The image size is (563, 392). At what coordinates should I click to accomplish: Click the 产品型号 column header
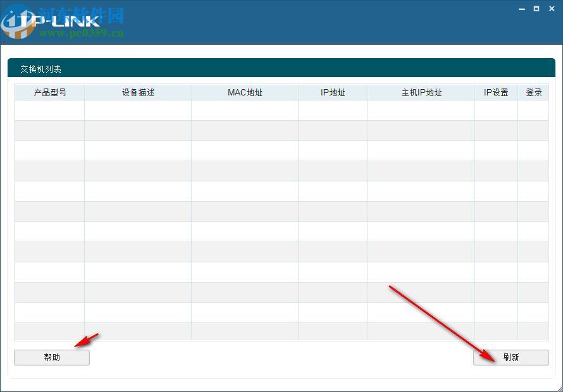pyautogui.click(x=49, y=92)
